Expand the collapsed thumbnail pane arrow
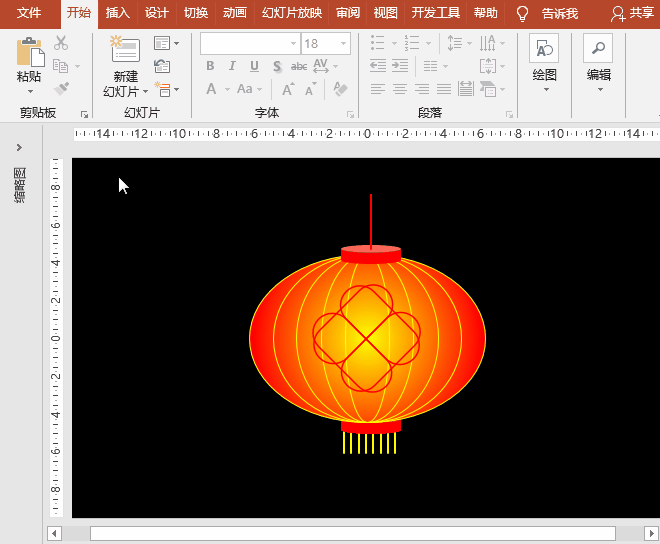660x544 pixels. pyautogui.click(x=19, y=148)
